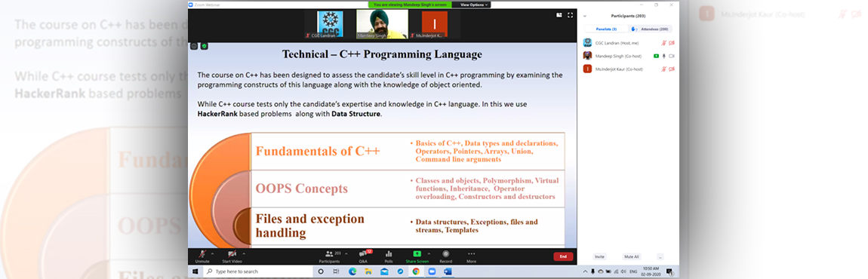868x279 pixels.
Task: Click the green 'You are viewing' banner
Action: click(410, 5)
